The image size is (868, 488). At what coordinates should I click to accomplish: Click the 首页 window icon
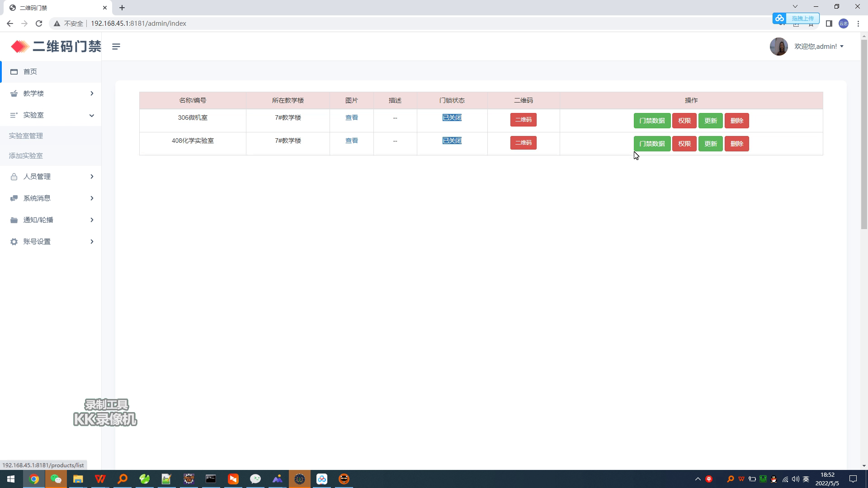(14, 72)
